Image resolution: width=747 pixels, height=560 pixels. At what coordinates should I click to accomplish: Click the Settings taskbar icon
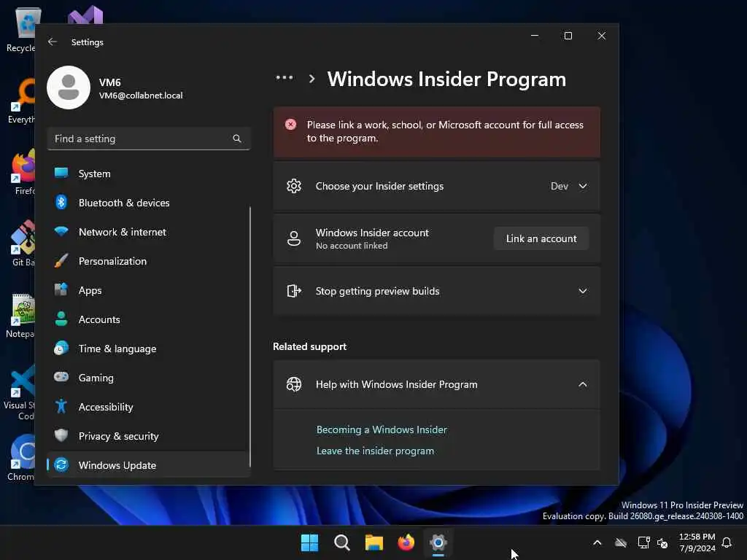tap(438, 542)
